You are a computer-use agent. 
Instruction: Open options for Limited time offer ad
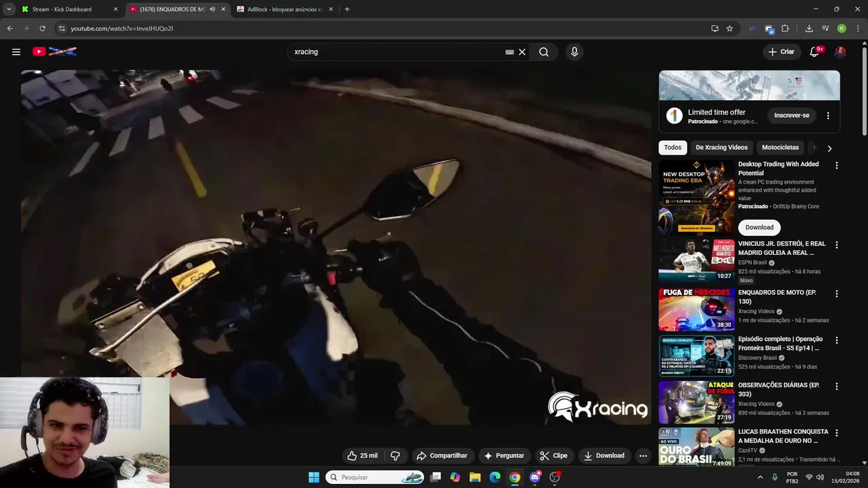click(x=828, y=116)
